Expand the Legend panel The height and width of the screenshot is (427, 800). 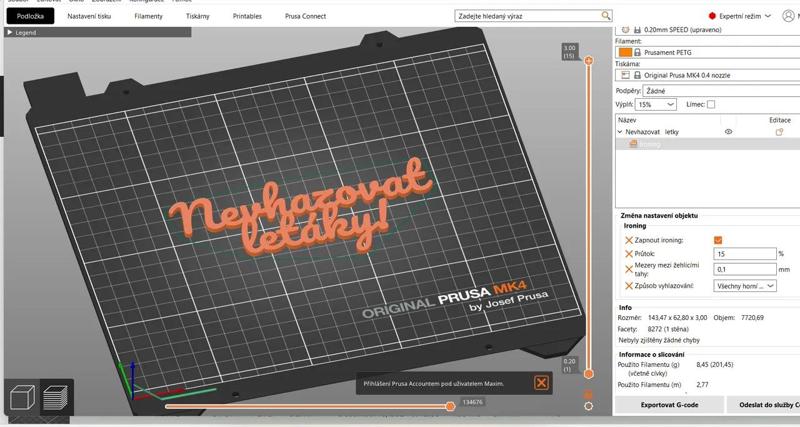point(97,32)
